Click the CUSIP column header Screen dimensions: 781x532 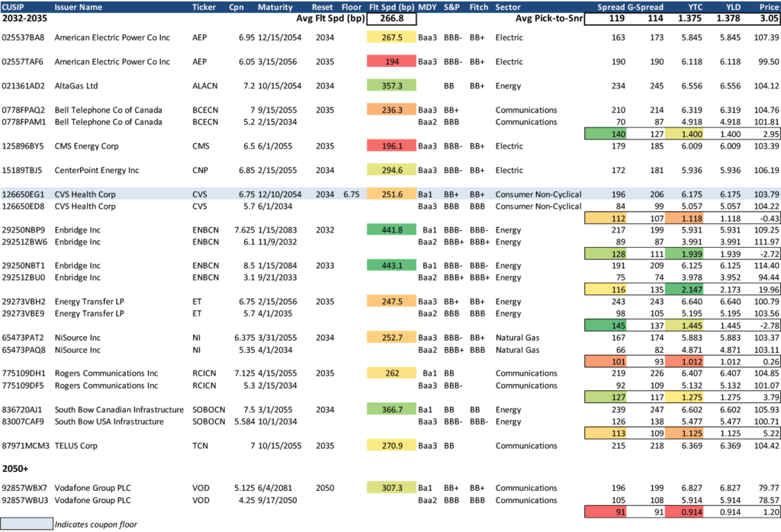pyautogui.click(x=15, y=7)
